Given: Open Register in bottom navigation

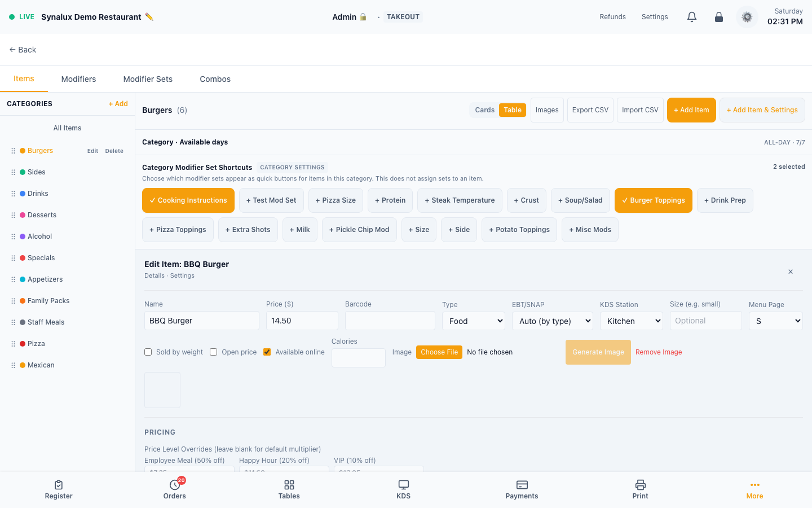Looking at the screenshot, I should click(x=59, y=489).
